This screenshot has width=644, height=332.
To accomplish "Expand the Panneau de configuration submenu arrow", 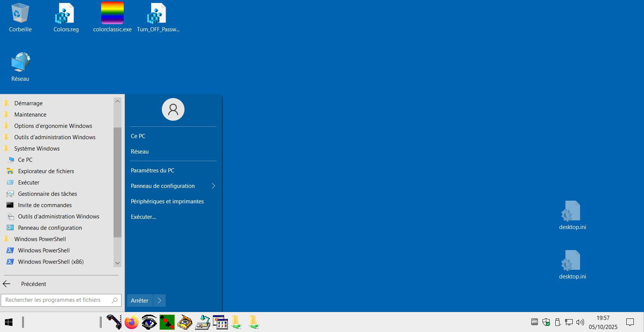I will point(213,186).
